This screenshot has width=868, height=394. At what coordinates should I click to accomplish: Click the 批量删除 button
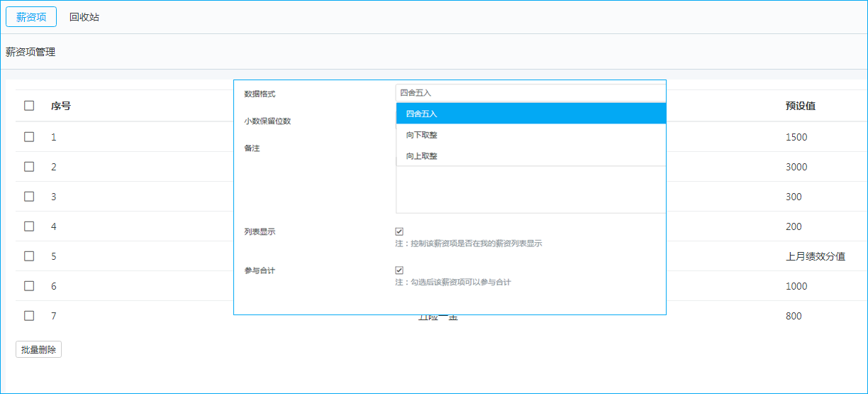pos(38,349)
